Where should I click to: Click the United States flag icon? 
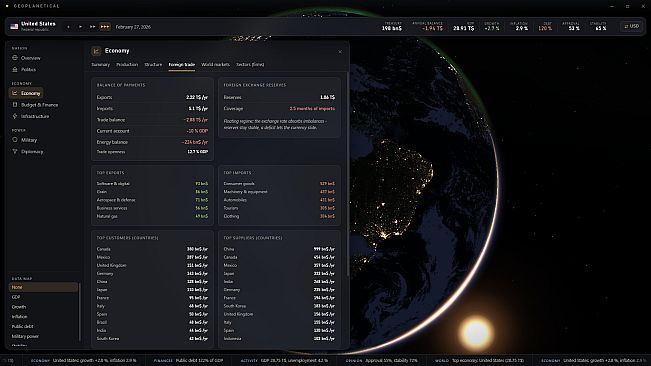tap(14, 27)
